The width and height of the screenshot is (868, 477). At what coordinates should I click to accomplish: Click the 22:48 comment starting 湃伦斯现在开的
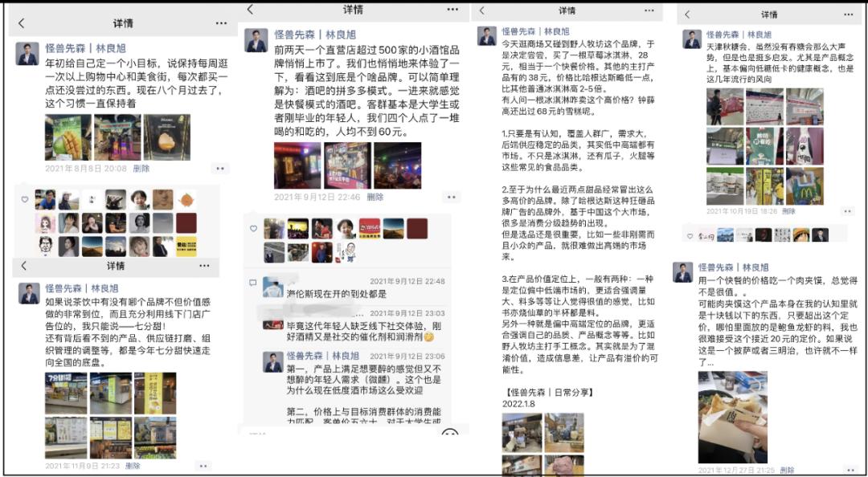337,294
